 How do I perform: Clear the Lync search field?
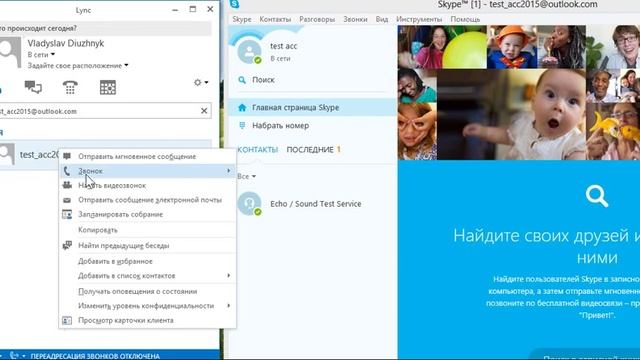pyautogui.click(x=204, y=111)
